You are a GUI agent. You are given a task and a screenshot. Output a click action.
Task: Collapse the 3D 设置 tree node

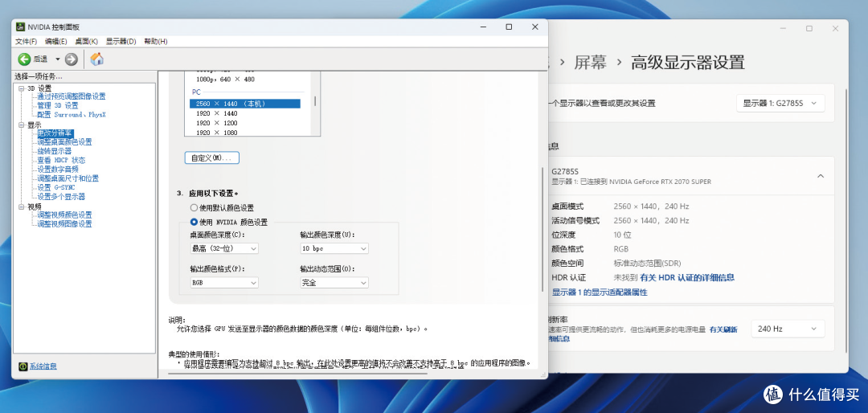[x=22, y=88]
